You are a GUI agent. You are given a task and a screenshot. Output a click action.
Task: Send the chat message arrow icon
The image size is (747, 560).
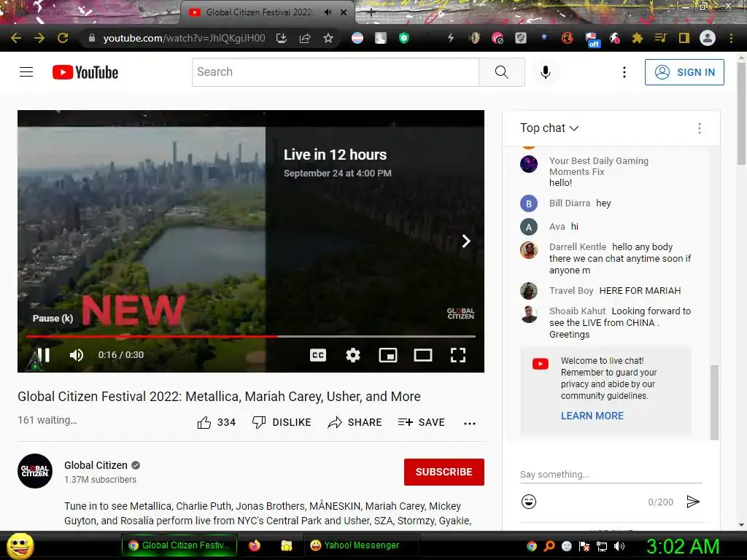click(693, 502)
